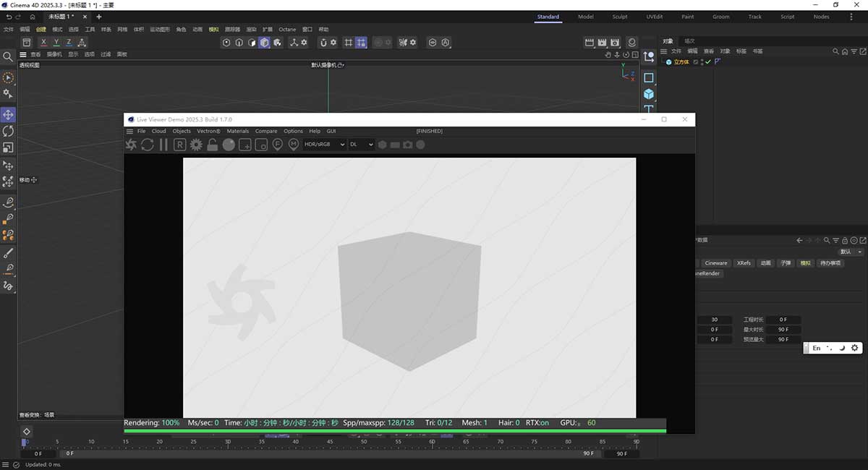
Task: Select the Rotate tool
Action: (x=9, y=130)
